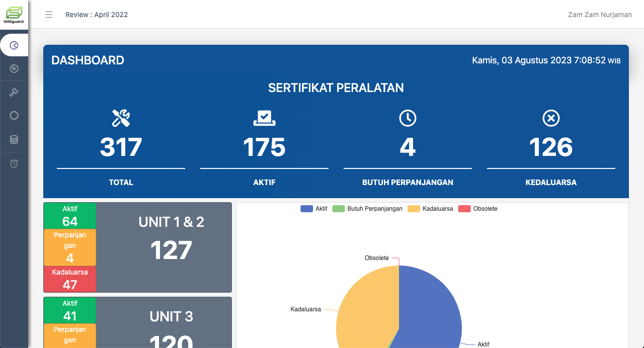Click the red Kadaluarsa 47 box

tap(70, 279)
